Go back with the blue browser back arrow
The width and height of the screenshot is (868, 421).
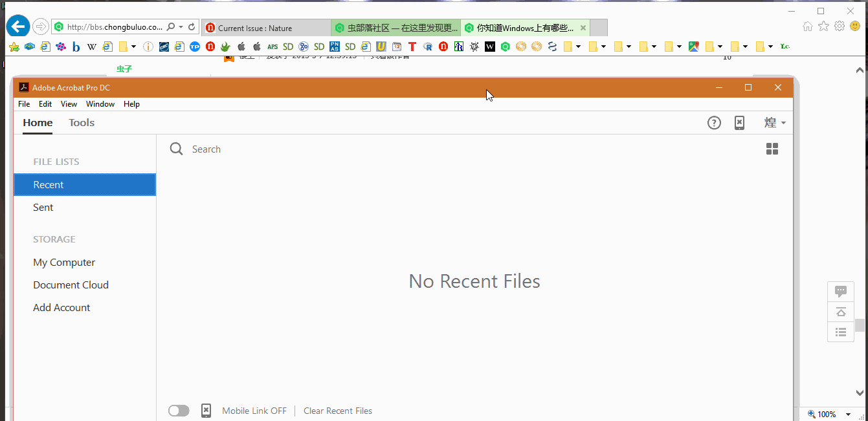coord(17,27)
